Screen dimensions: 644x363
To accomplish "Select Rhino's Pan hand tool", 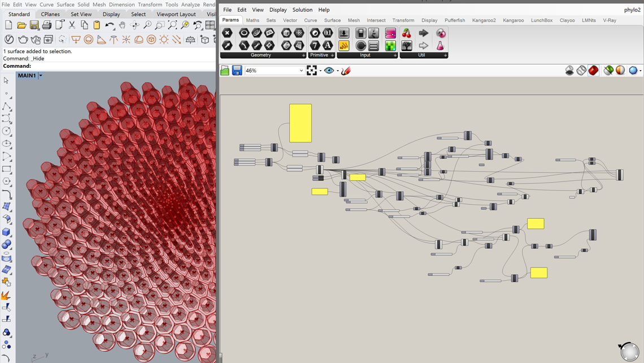I will [x=122, y=25].
